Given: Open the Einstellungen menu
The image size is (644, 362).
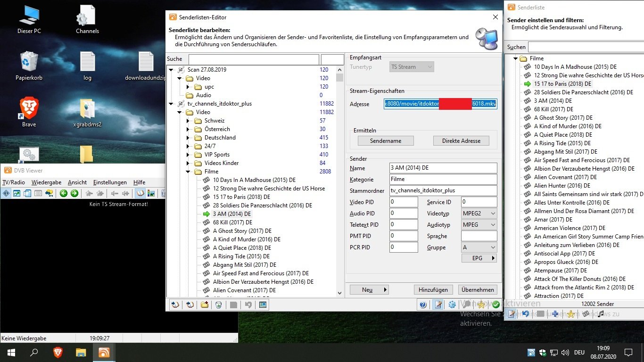Looking at the screenshot, I should [110, 182].
